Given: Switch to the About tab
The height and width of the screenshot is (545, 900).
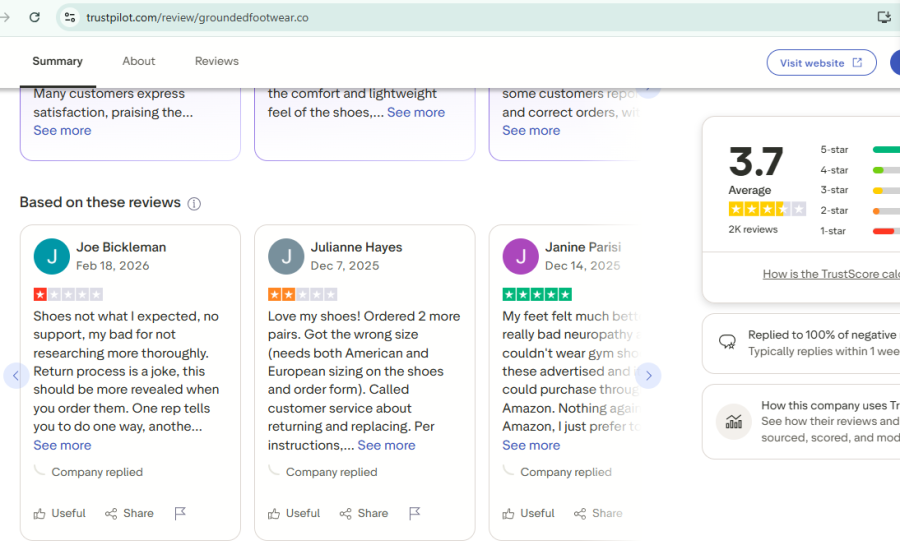Looking at the screenshot, I should point(139,61).
